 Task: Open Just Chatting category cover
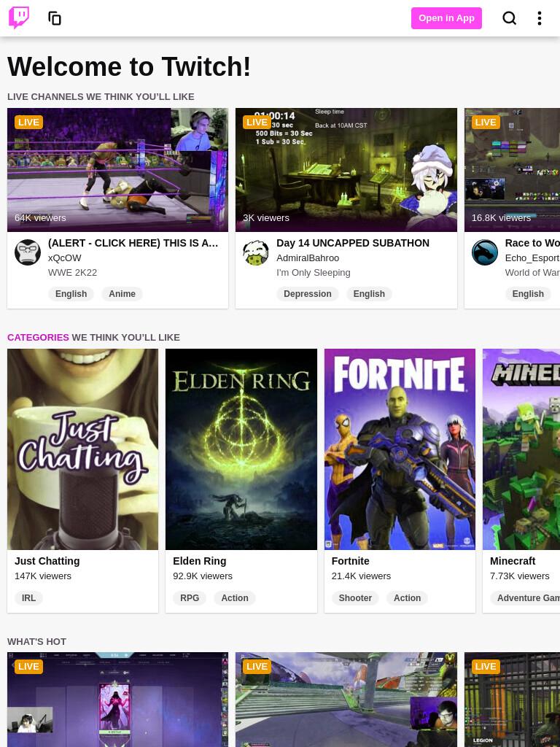[x=83, y=449]
